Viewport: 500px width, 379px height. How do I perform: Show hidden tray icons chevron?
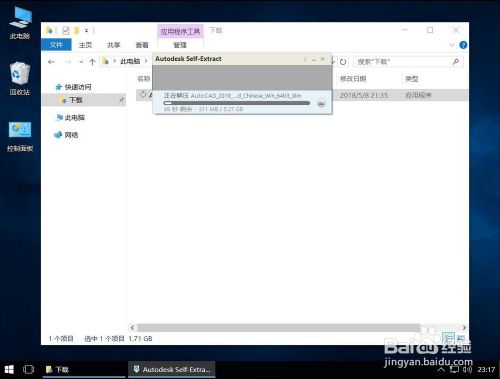[441, 370]
